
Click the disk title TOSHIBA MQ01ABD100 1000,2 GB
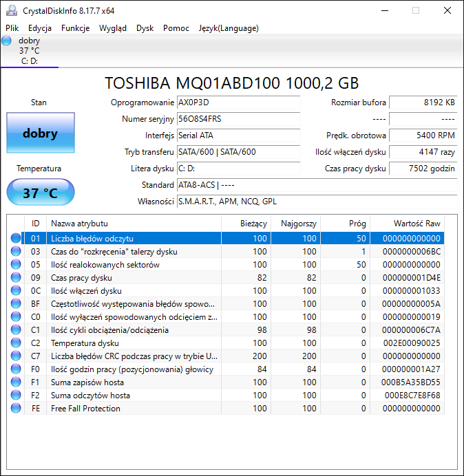[x=232, y=83]
